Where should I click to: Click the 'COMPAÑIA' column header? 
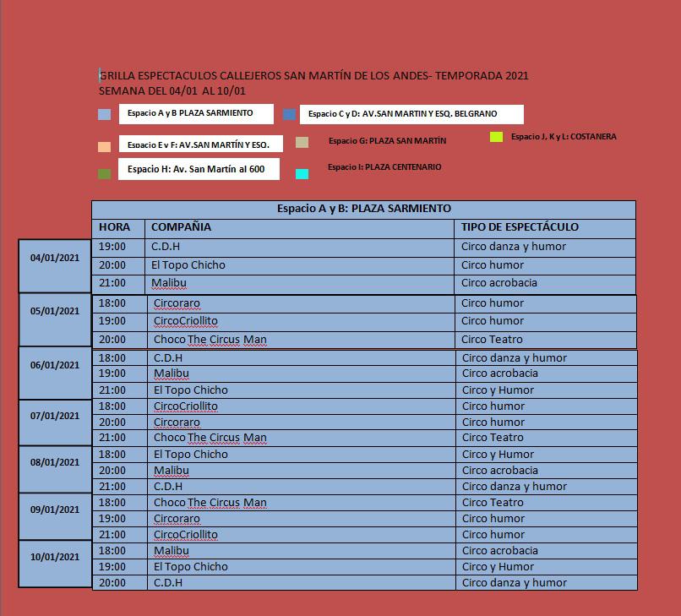point(181,227)
